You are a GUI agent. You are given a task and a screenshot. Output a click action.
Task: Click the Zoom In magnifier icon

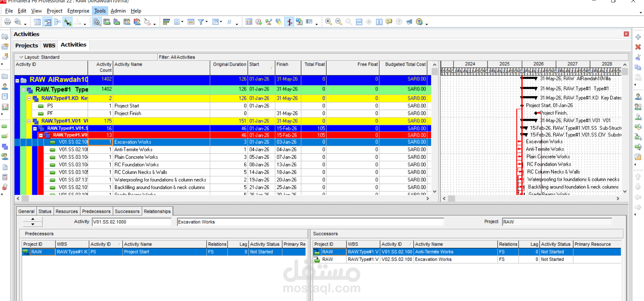329,22
